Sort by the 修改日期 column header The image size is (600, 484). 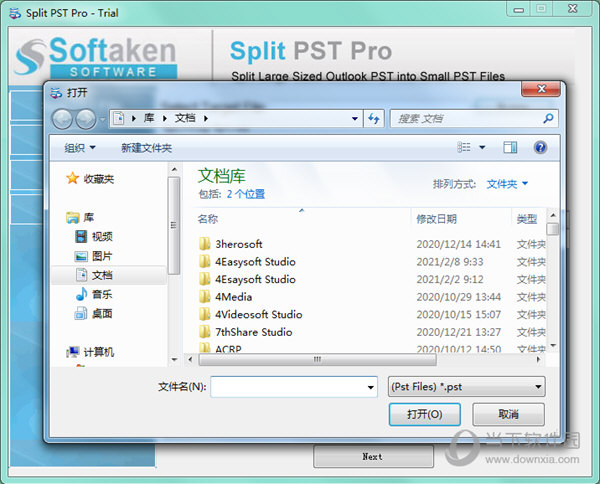tap(461, 219)
